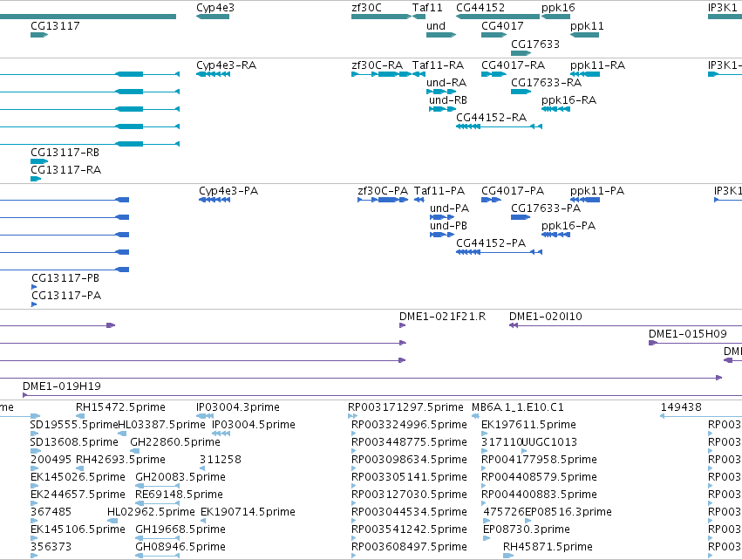
Task: Select transcript CG13117-RA
Action: (36, 179)
